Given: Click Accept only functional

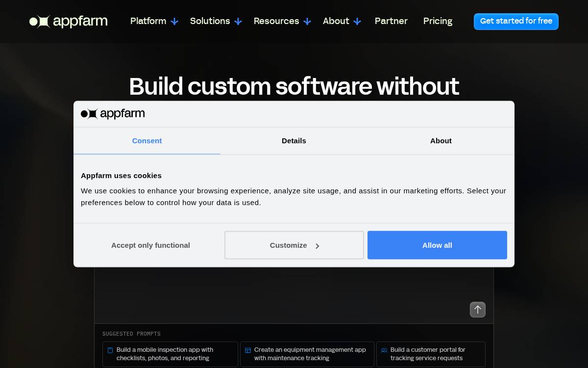Looking at the screenshot, I should [150, 245].
